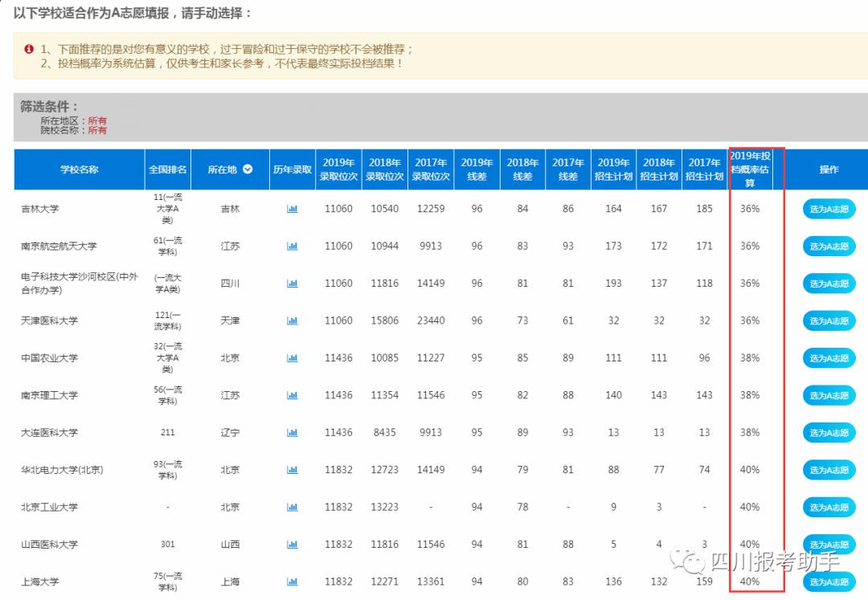Click location cell 四川

231,284
